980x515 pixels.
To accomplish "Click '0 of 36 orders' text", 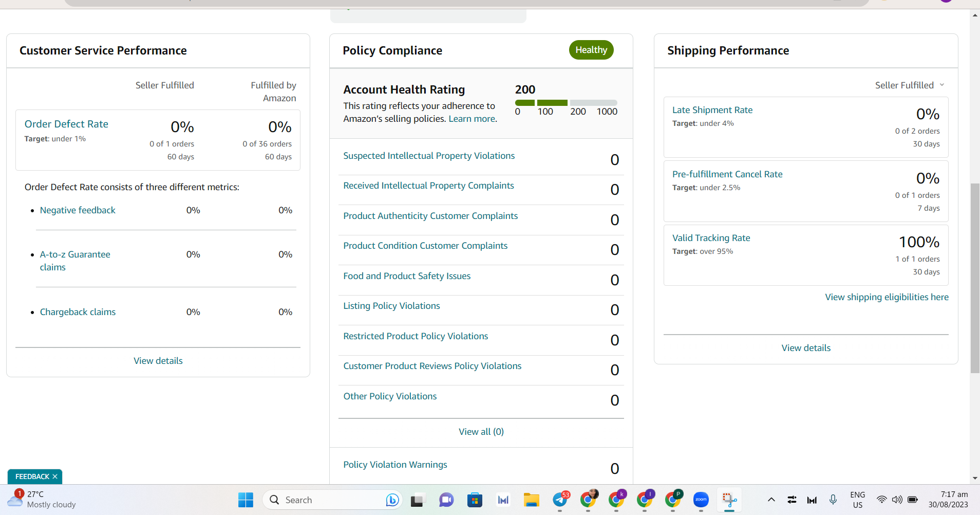I will click(267, 144).
